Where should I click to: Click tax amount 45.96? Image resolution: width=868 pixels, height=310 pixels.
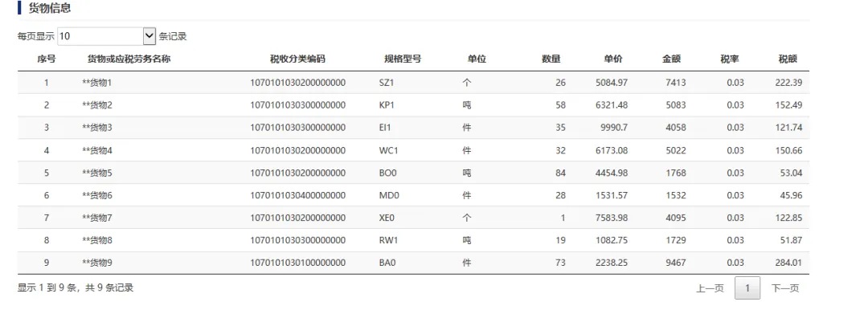791,195
